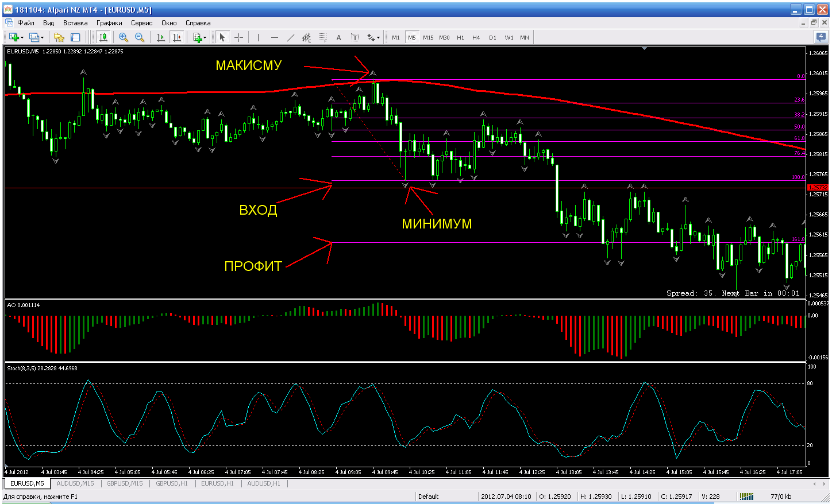Select the Crosshair tool
This screenshot has width=832, height=504.
tap(238, 37)
